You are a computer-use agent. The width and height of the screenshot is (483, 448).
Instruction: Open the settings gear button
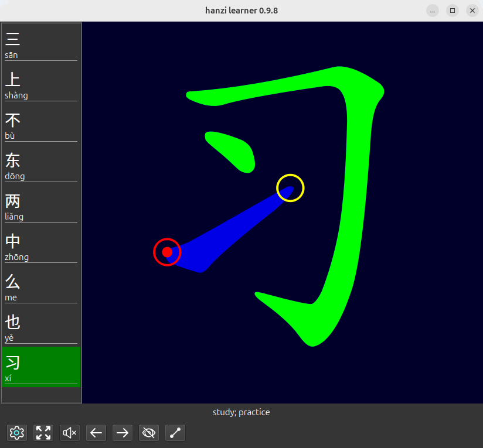pos(17,433)
